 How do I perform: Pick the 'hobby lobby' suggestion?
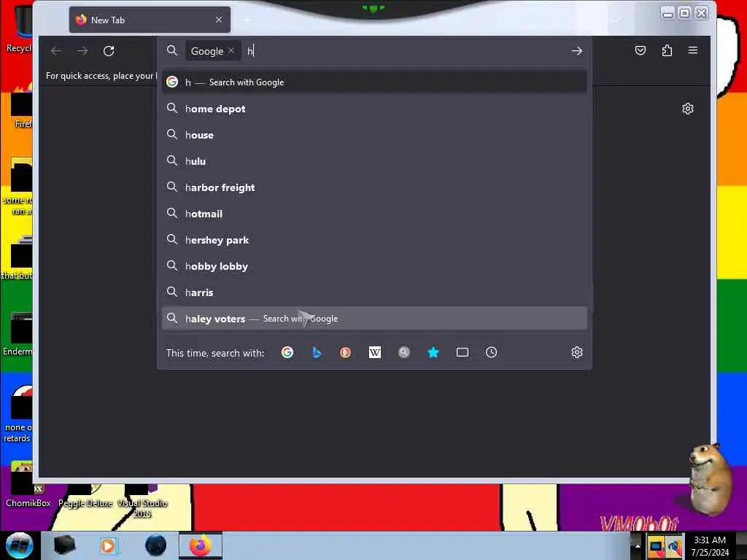[374, 265]
